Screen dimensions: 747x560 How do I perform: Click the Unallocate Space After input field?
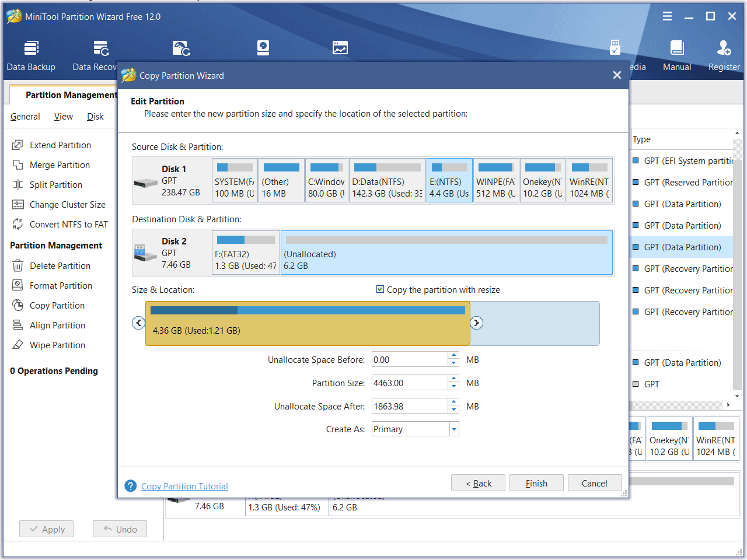tap(410, 406)
